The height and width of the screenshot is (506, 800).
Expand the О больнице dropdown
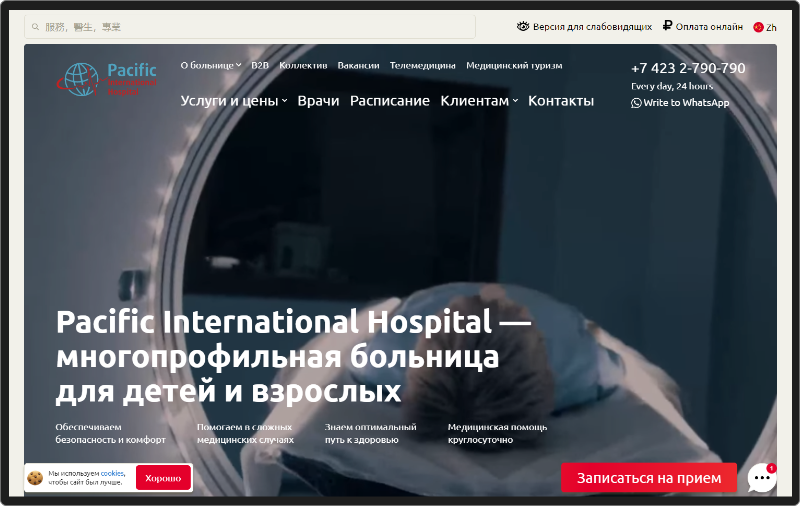pos(211,65)
